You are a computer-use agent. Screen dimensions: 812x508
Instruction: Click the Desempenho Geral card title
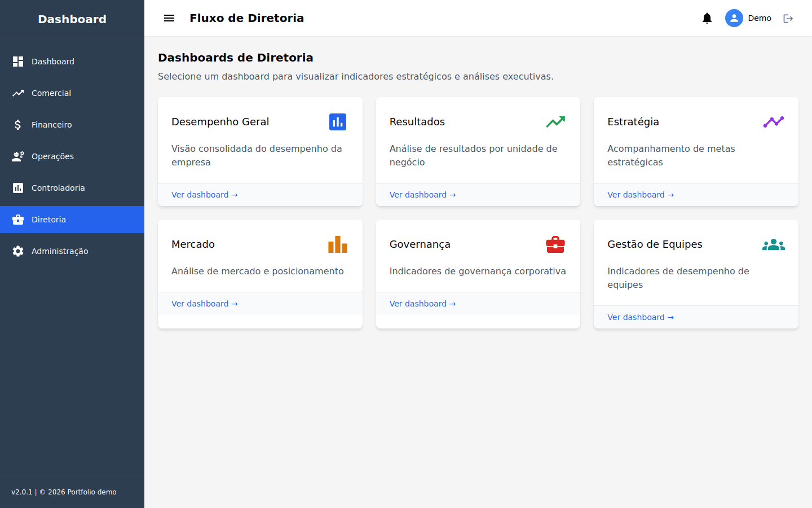(220, 122)
